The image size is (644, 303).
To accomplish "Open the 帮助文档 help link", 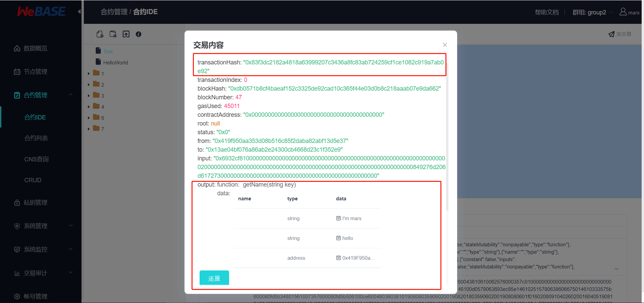I will coord(547,12).
